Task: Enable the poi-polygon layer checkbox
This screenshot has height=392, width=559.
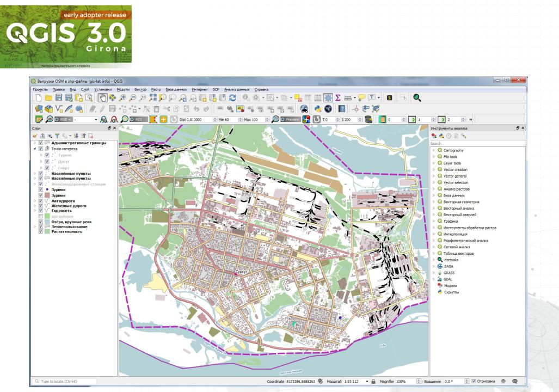Action: [x=41, y=217]
